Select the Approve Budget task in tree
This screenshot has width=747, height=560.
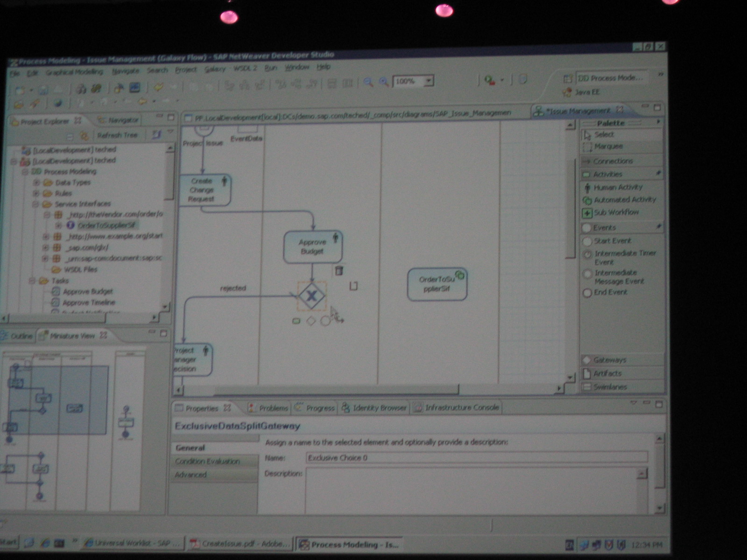(x=83, y=292)
